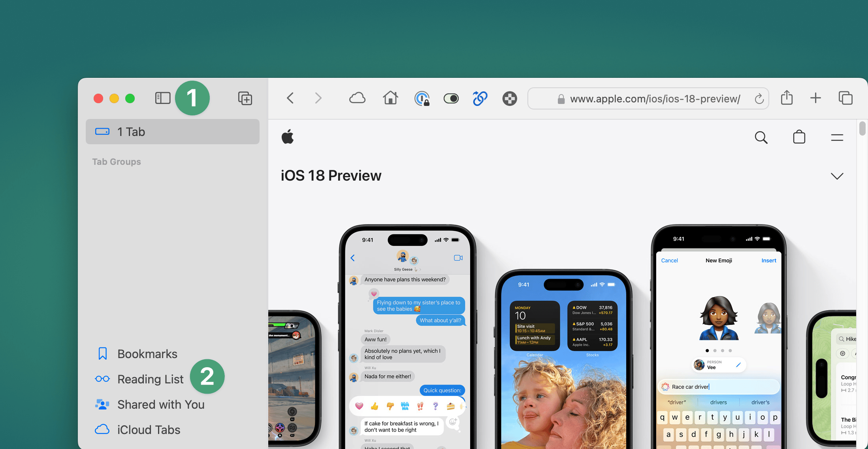Click the New Emoji phone image

(x=719, y=337)
